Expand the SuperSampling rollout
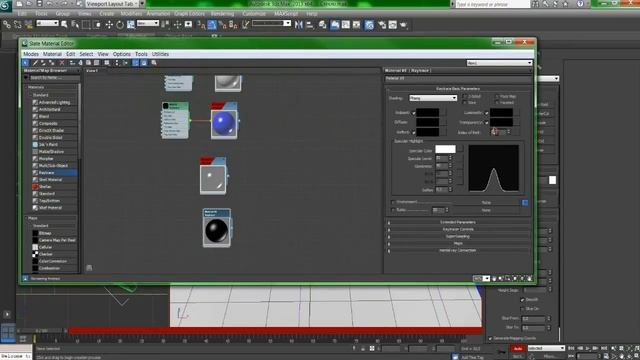The image size is (640, 360). [458, 236]
